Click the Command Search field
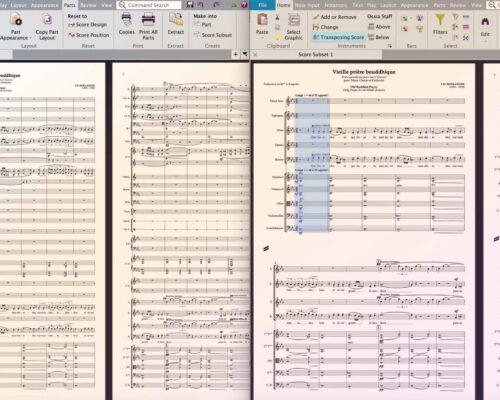500x400 pixels. (149, 5)
